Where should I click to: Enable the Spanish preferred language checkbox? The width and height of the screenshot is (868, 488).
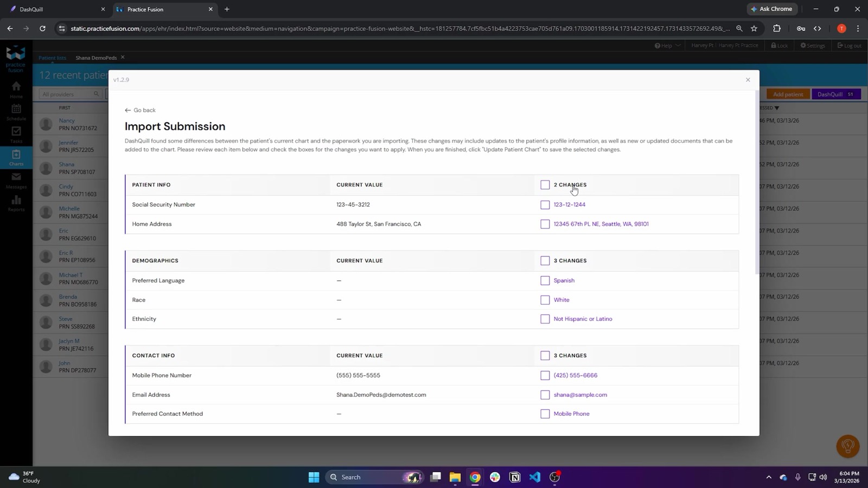click(545, 280)
